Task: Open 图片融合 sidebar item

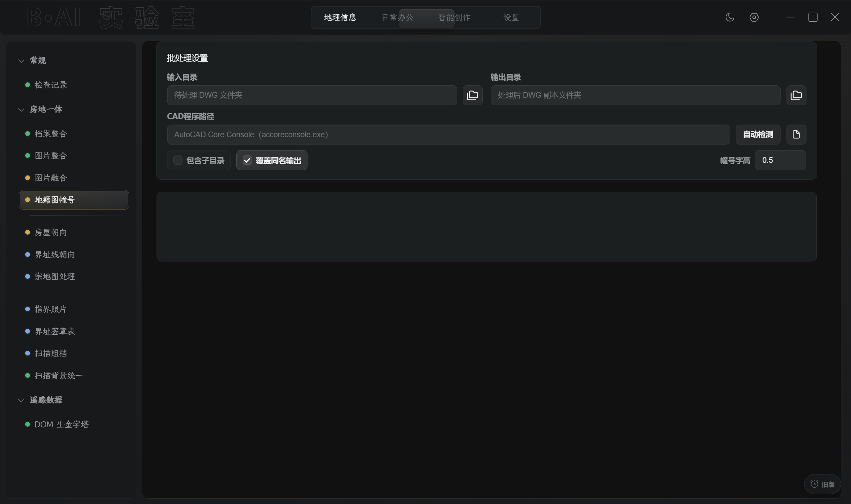Action: coord(74,178)
